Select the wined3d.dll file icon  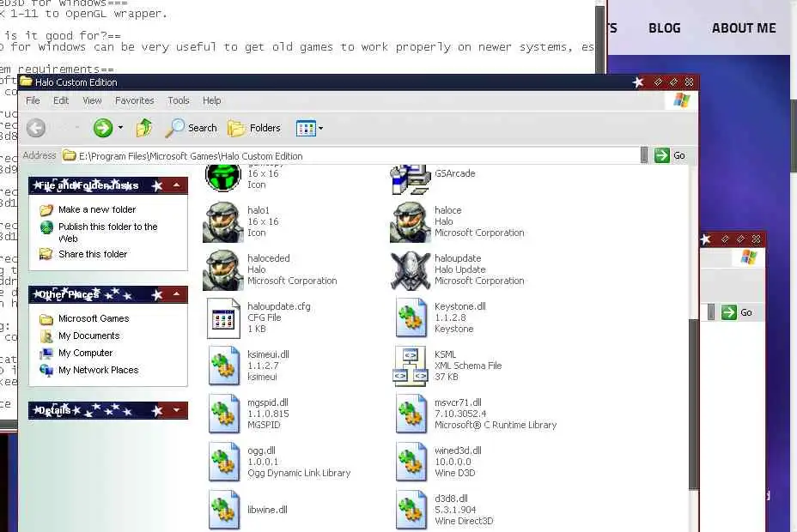tap(411, 462)
